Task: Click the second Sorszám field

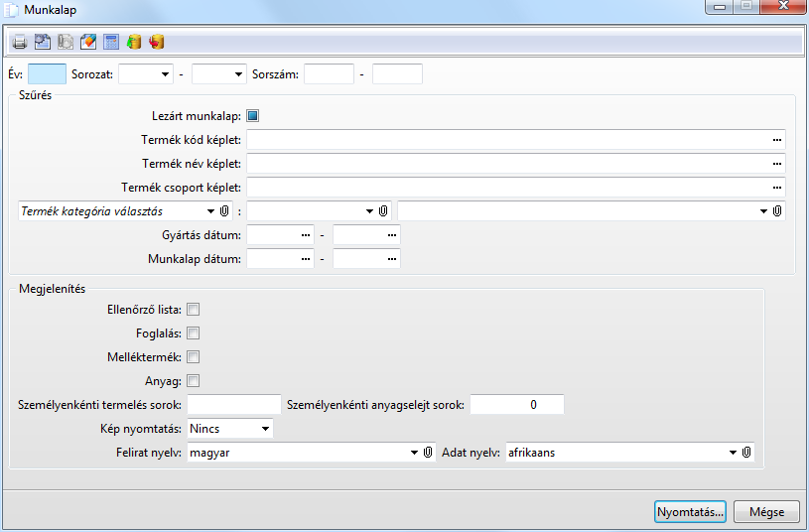Action: point(397,74)
